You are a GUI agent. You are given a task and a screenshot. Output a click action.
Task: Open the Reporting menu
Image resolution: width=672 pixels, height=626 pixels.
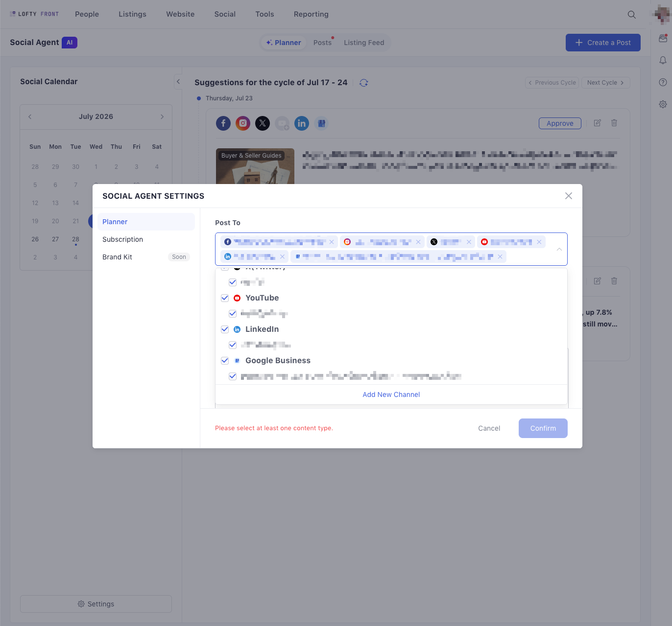coord(311,14)
